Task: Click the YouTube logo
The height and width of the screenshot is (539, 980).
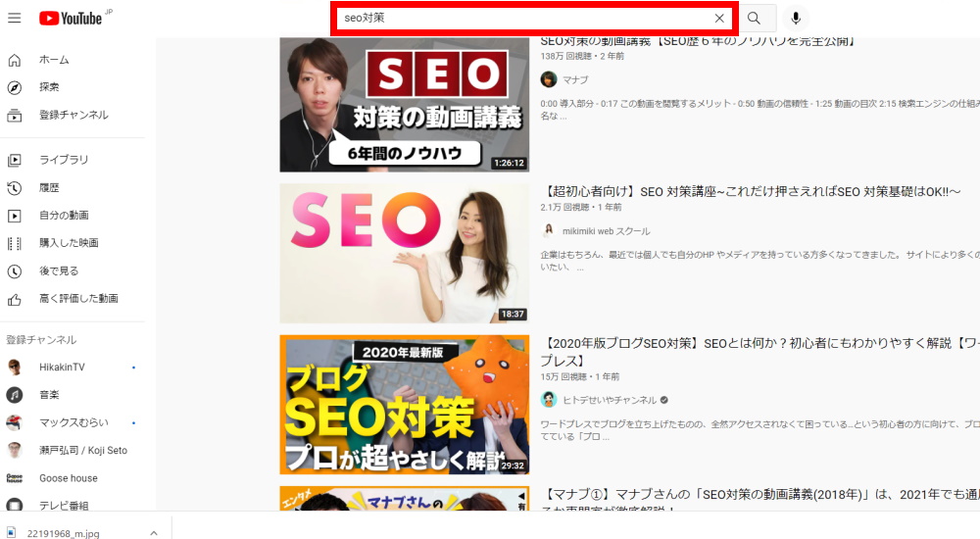Action: (70, 19)
